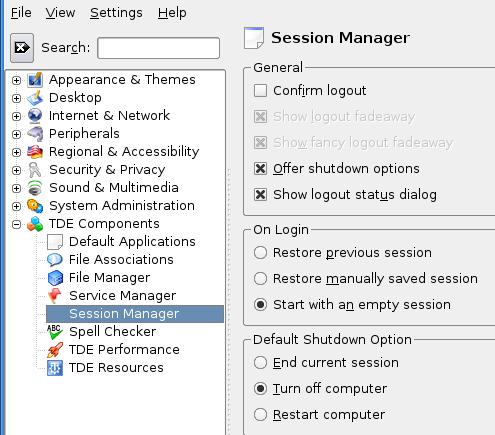The width and height of the screenshot is (495, 435).
Task: Uncheck Offer shutdown options
Action: (x=260, y=168)
